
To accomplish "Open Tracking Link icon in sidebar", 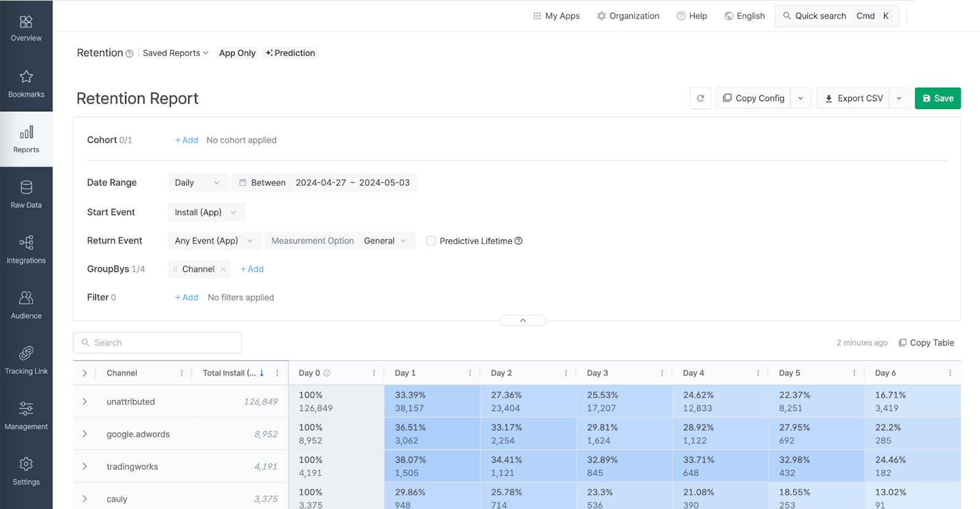I will [x=26, y=353].
